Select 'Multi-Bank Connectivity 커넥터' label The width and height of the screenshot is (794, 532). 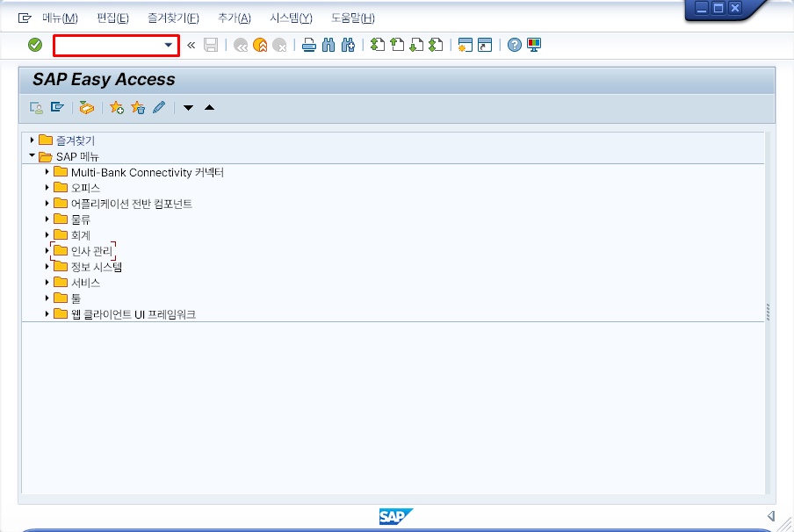pyautogui.click(x=148, y=173)
